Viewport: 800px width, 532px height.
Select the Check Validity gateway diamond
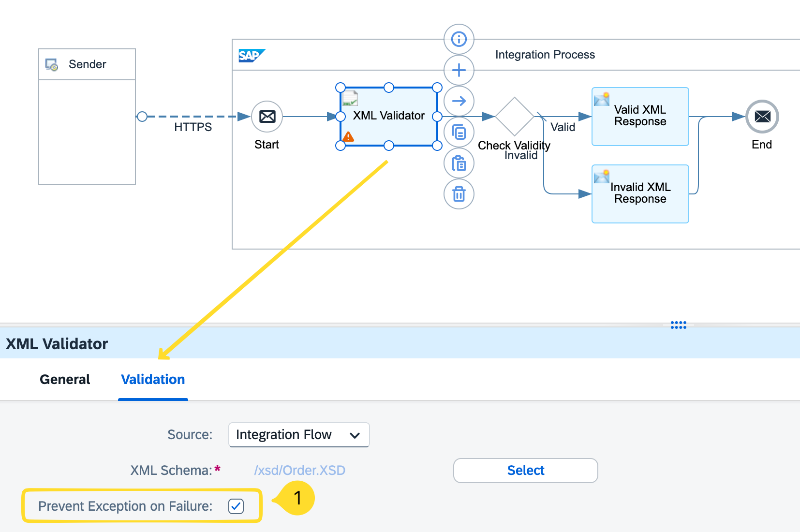[514, 116]
